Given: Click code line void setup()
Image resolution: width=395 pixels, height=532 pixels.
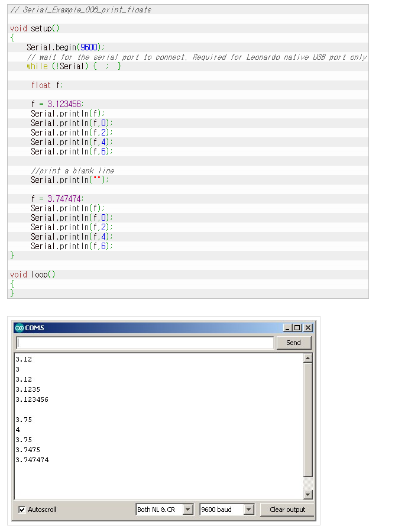Looking at the screenshot, I should [x=34, y=28].
